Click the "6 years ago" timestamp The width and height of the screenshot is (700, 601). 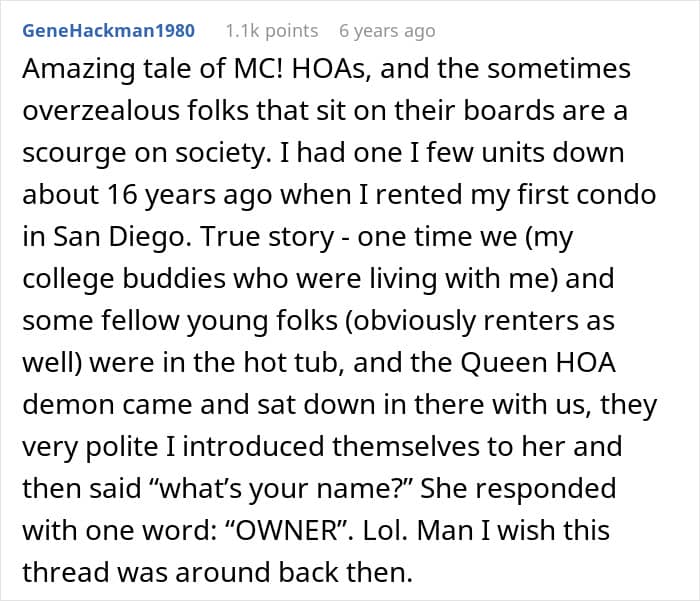point(388,31)
